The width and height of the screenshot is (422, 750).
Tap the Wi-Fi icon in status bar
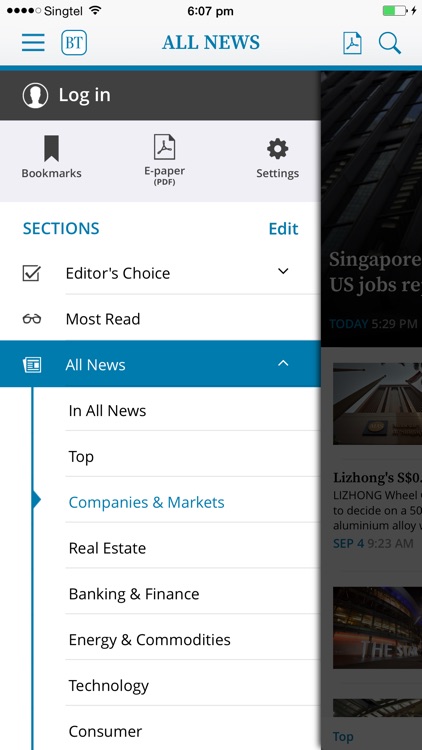96,11
